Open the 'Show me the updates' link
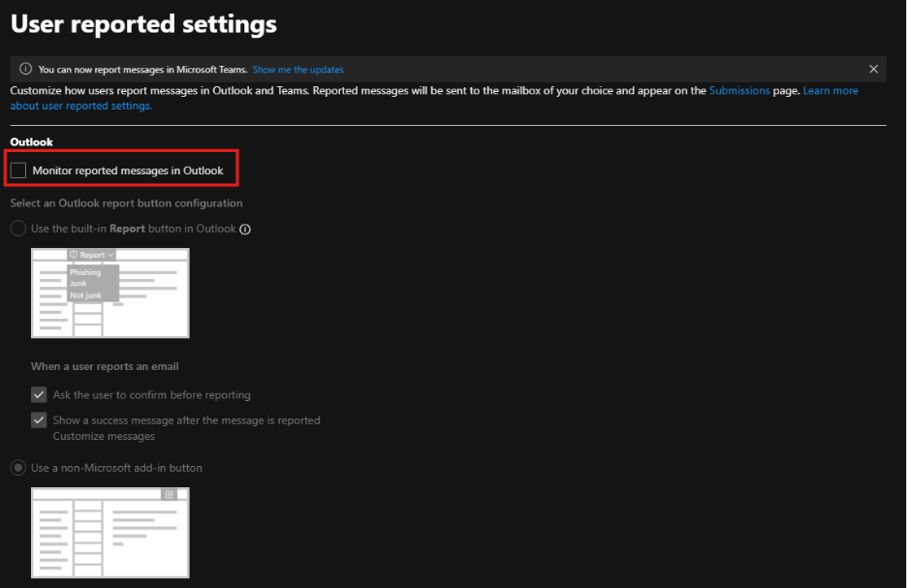 tap(297, 70)
